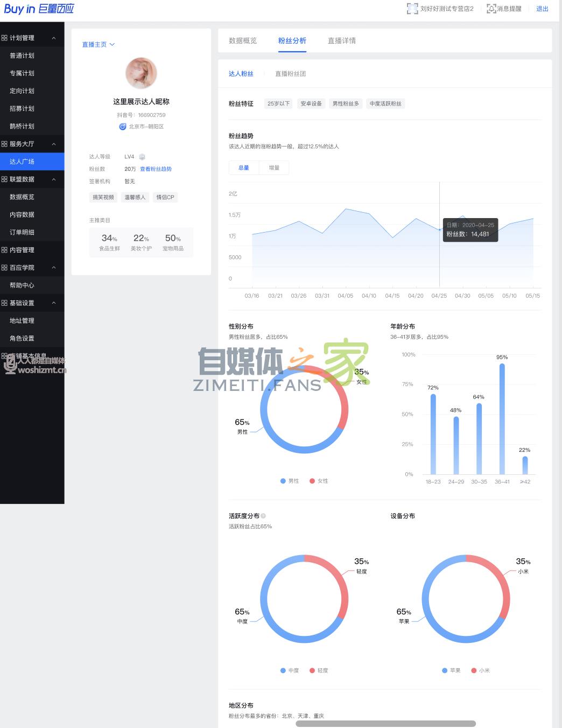
Task: Click the grid icon beside 内容管理
Action: pos(4,250)
